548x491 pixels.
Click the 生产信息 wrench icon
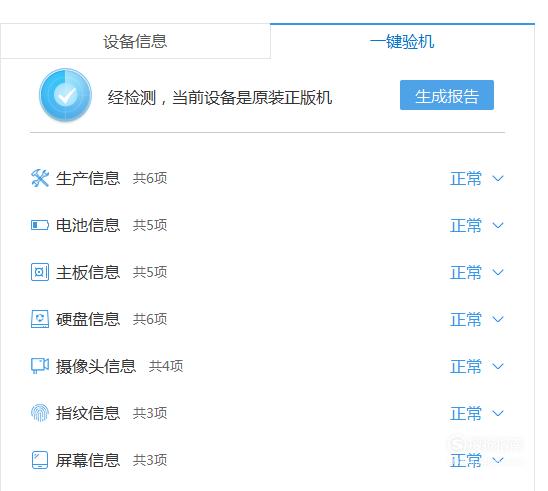tap(40, 178)
